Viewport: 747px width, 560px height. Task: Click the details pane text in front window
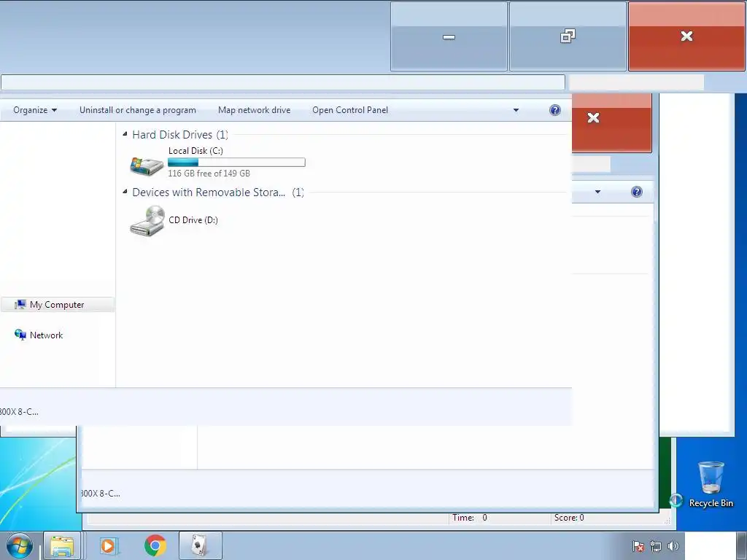[19, 412]
